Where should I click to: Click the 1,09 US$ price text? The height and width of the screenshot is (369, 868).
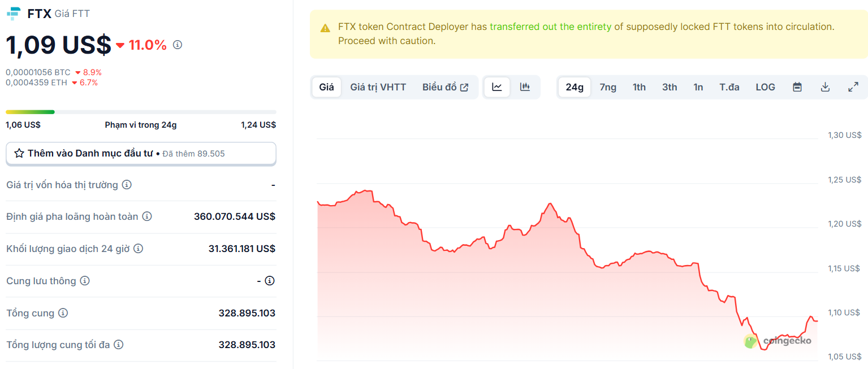[58, 45]
